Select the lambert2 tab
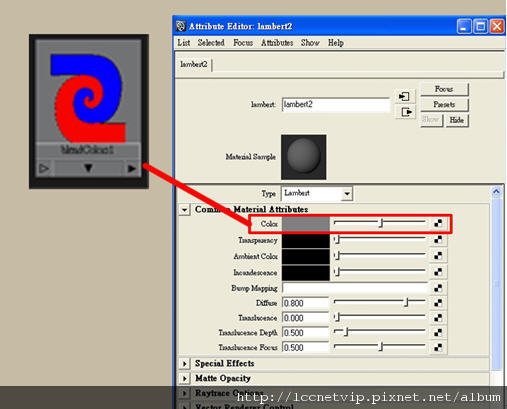The image size is (507, 409). click(x=194, y=64)
